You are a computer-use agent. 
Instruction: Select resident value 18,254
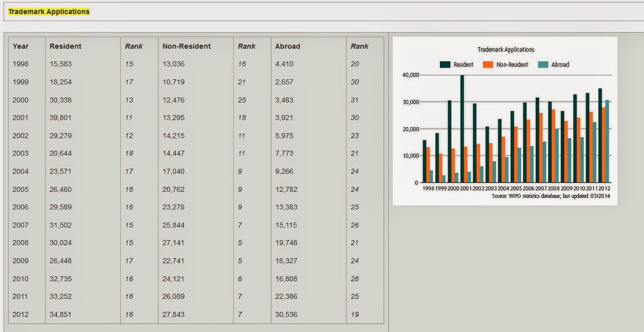click(x=61, y=82)
